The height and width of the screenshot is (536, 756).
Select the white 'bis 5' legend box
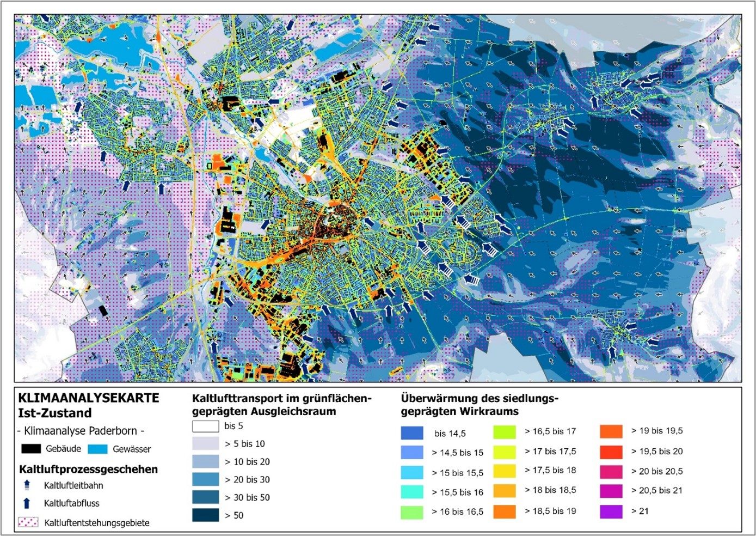point(205,426)
